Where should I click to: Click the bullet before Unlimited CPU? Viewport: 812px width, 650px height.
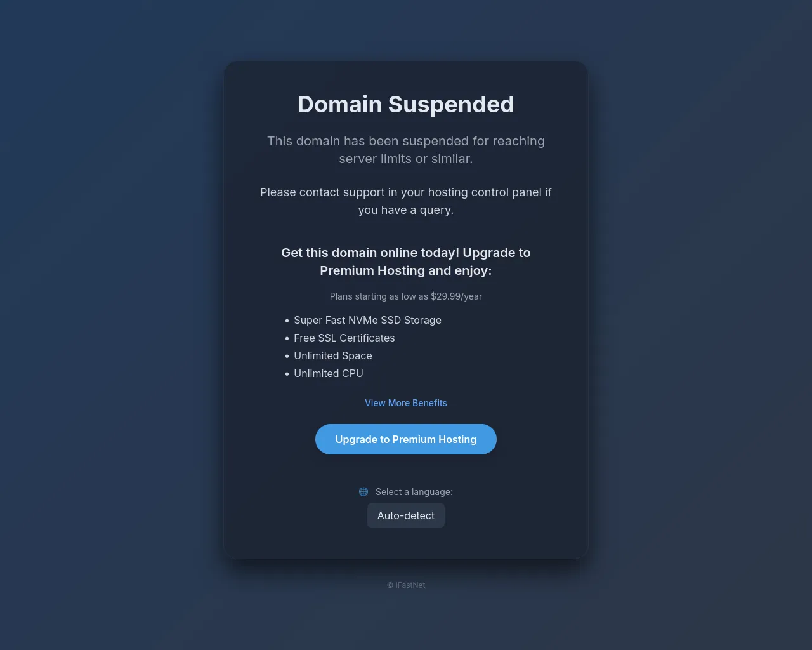(287, 374)
